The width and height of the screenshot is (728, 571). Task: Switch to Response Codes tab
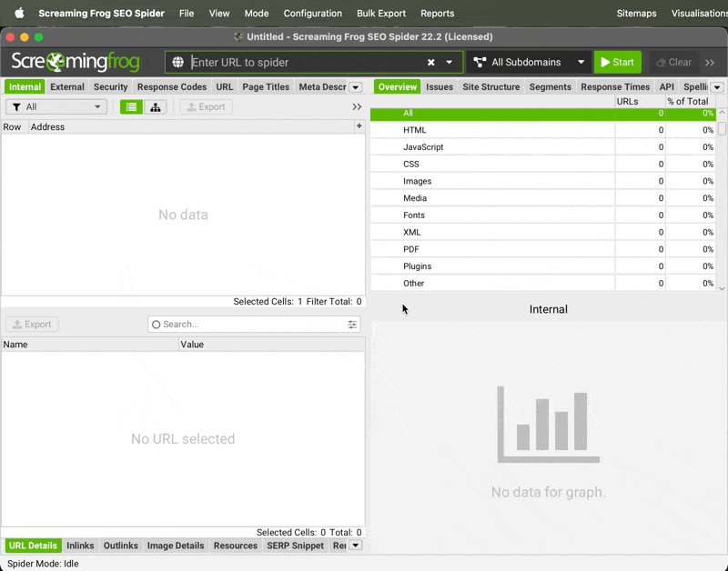coord(171,87)
